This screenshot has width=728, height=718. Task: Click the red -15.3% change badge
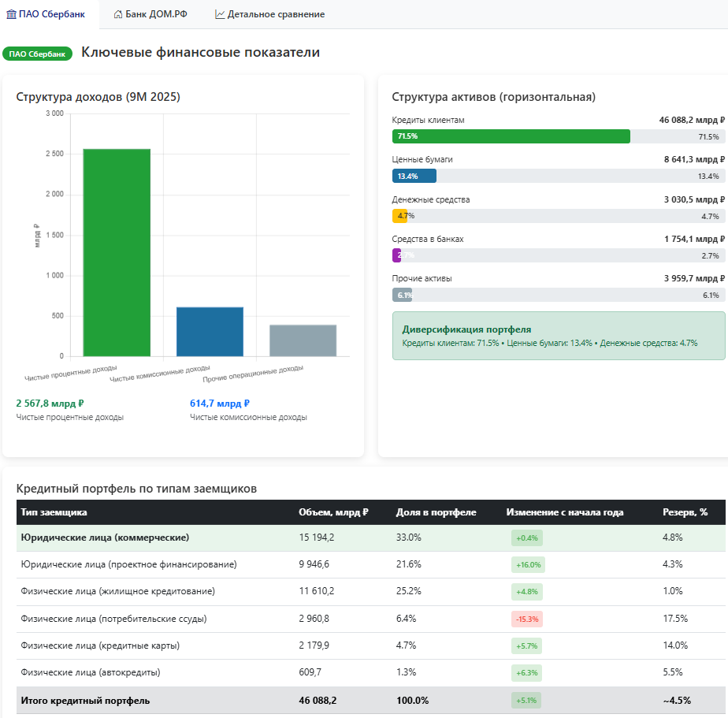tap(527, 619)
